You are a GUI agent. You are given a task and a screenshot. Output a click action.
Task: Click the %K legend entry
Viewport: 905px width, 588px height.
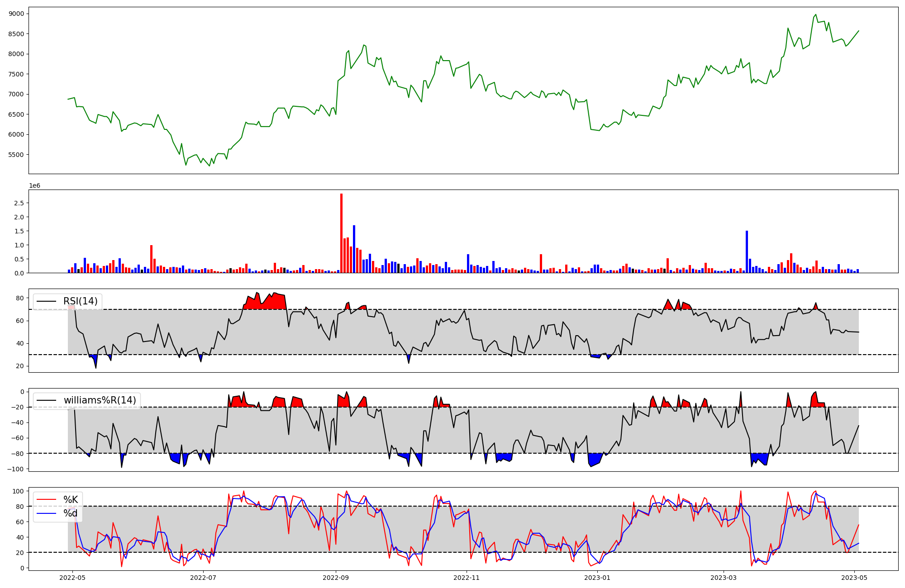70,500
